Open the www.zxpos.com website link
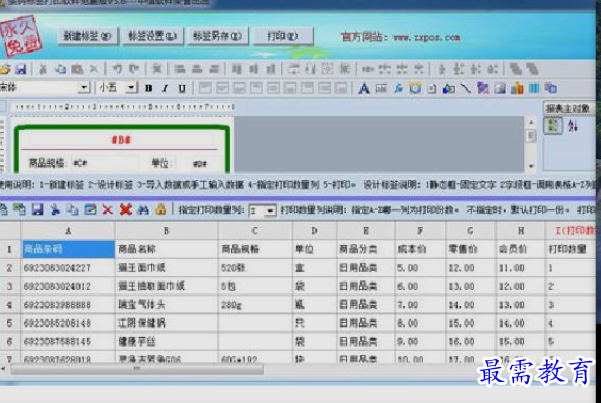The height and width of the screenshot is (403, 601). point(427,38)
